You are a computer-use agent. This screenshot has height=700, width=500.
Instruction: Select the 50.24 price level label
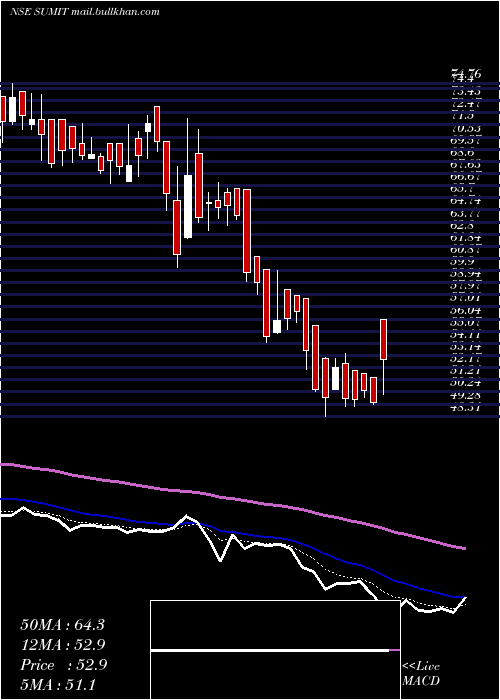tap(466, 383)
